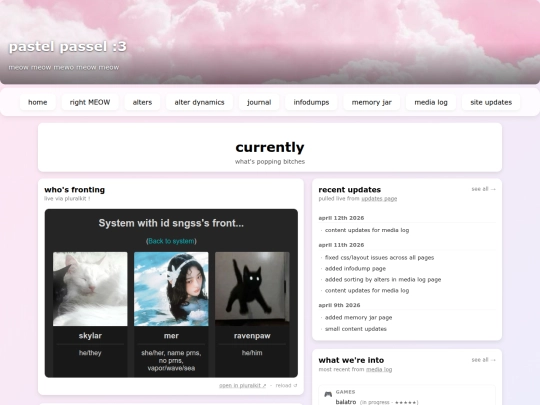Click the games controller icon
Viewport: 540px width, 405px height.
pos(328,394)
